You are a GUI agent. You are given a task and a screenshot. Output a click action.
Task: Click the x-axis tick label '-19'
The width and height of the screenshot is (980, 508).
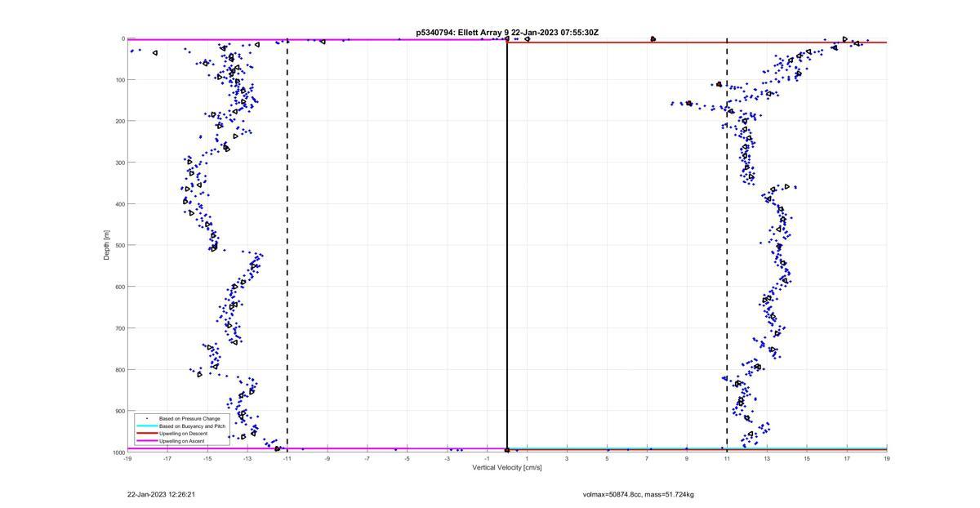127,458
